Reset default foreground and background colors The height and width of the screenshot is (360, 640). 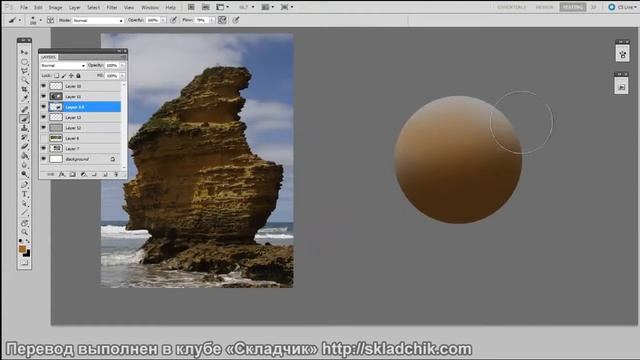point(20,241)
